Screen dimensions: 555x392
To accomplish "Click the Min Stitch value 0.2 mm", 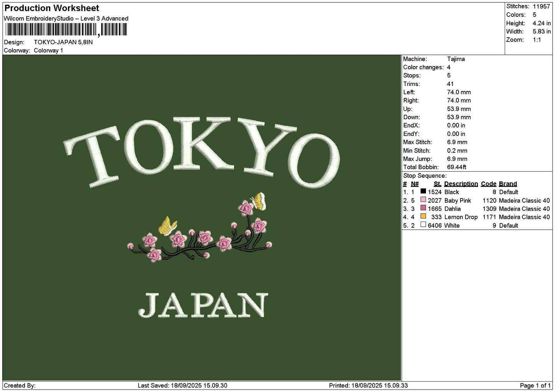I will [457, 151].
